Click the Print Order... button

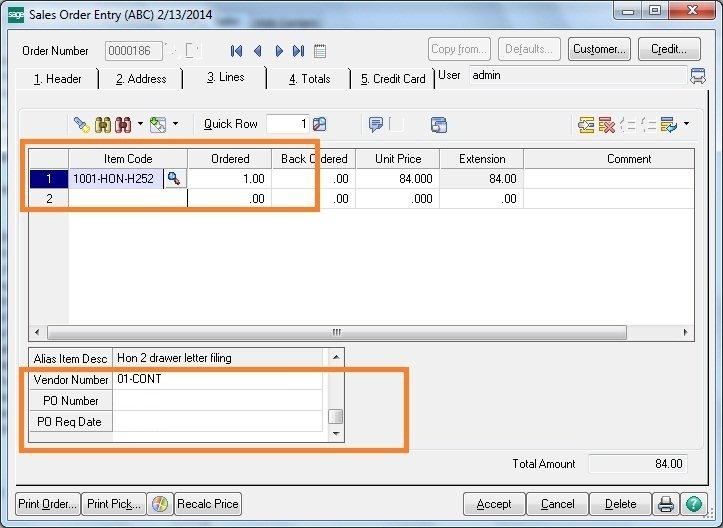(x=48, y=504)
